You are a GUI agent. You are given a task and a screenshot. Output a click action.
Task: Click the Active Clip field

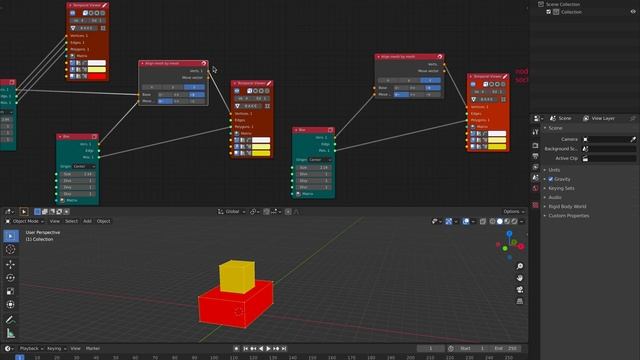point(609,158)
